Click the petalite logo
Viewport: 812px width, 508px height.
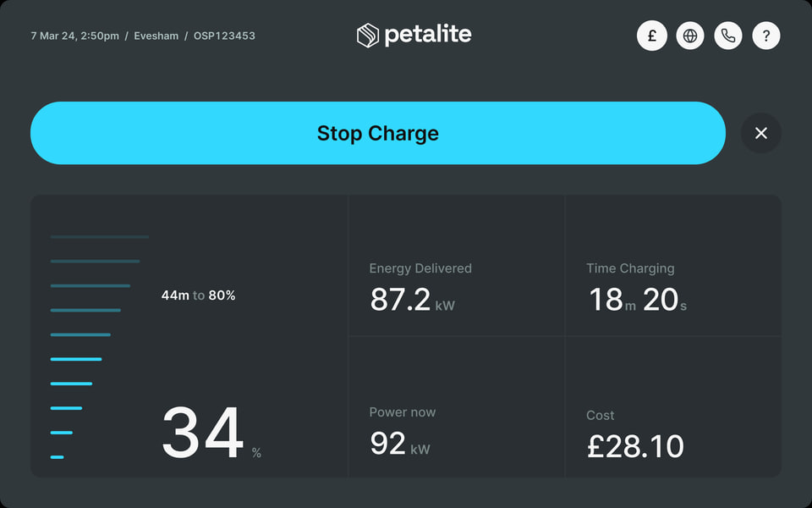point(414,36)
